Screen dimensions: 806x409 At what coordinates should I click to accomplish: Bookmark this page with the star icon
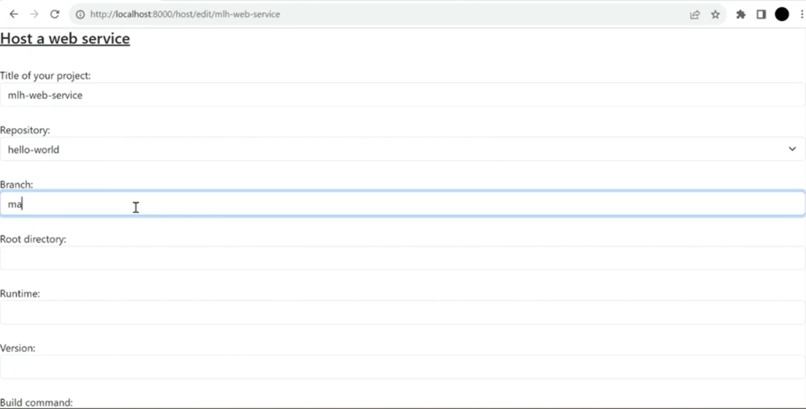tap(715, 14)
